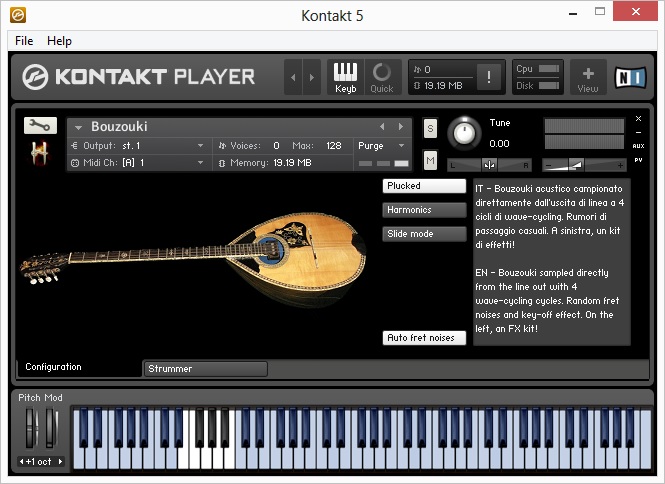Open the View options plus button

pyautogui.click(x=588, y=77)
